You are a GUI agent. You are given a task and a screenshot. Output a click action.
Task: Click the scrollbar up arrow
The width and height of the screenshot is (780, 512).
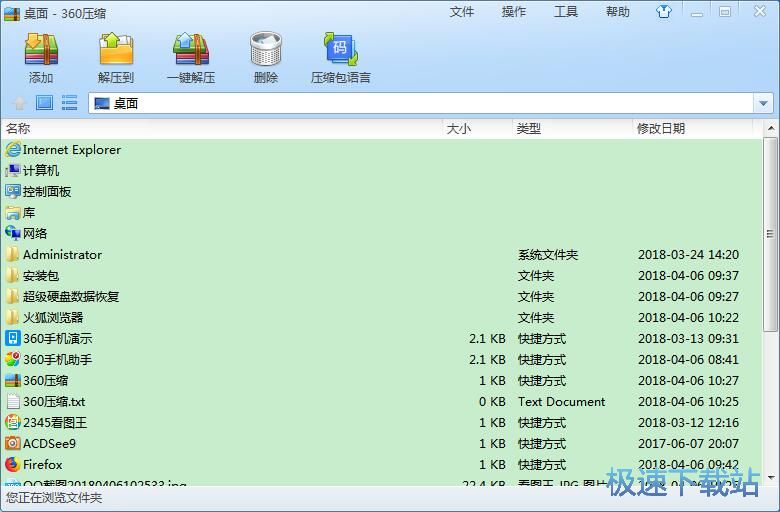click(x=771, y=128)
